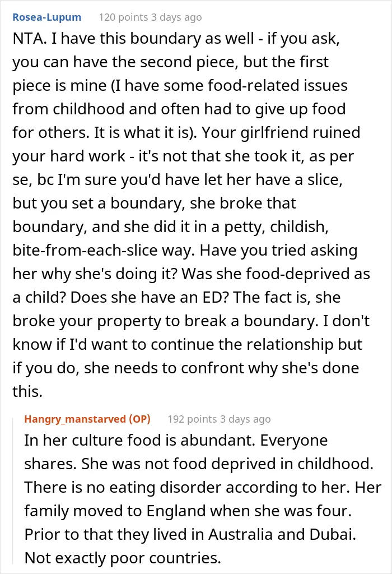The image size is (392, 574).
Task: Open Hangry_manstarved's user profile
Action: pyautogui.click(x=75, y=419)
